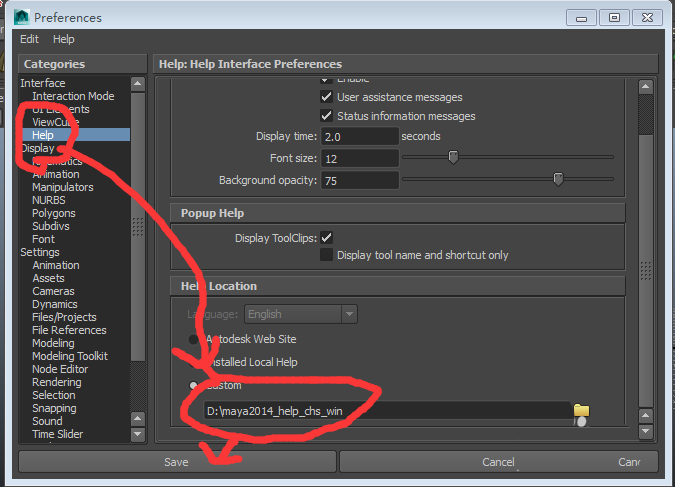Select the Sound category
The height and width of the screenshot is (487, 675).
click(x=47, y=421)
